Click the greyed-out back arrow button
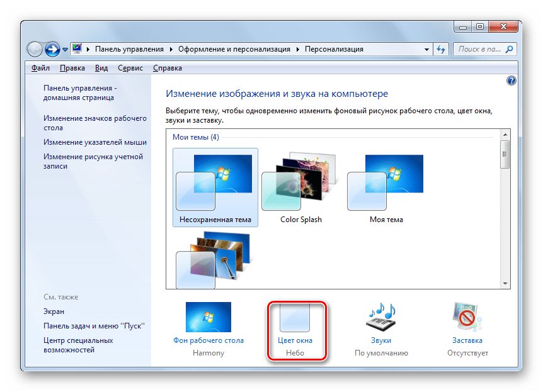This screenshot has height=392, width=543. tap(35, 49)
